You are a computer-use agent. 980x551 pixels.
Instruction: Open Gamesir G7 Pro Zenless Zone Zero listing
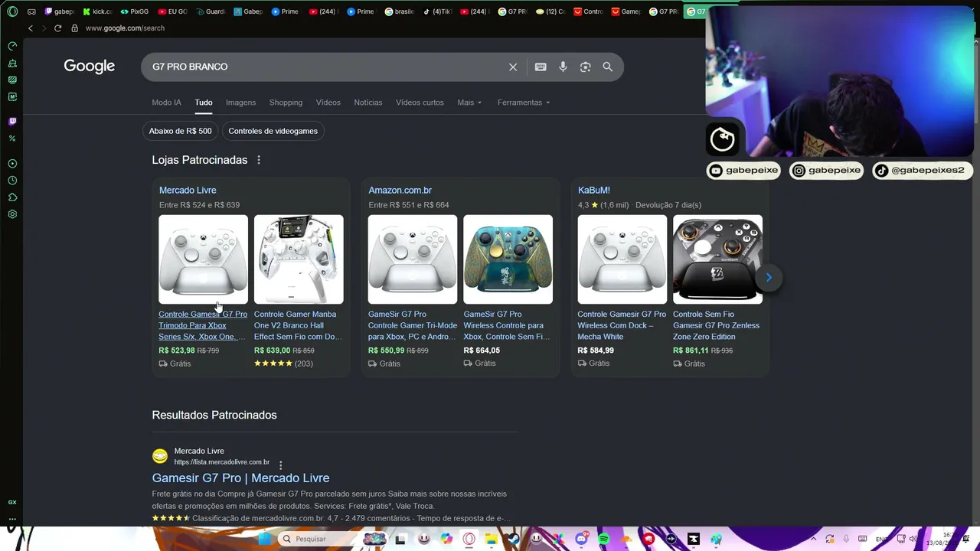[x=717, y=325]
